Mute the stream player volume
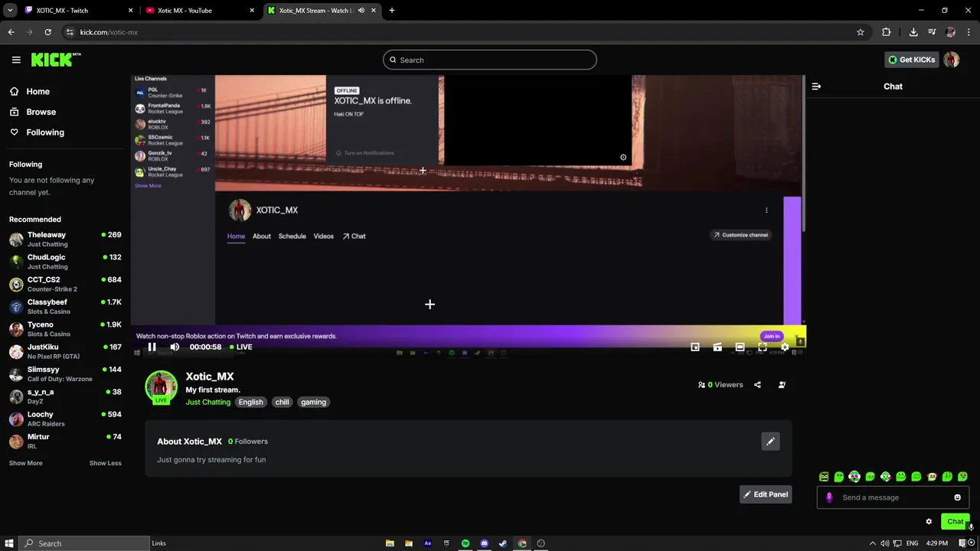Viewport: 980px width, 551px height. coord(175,347)
